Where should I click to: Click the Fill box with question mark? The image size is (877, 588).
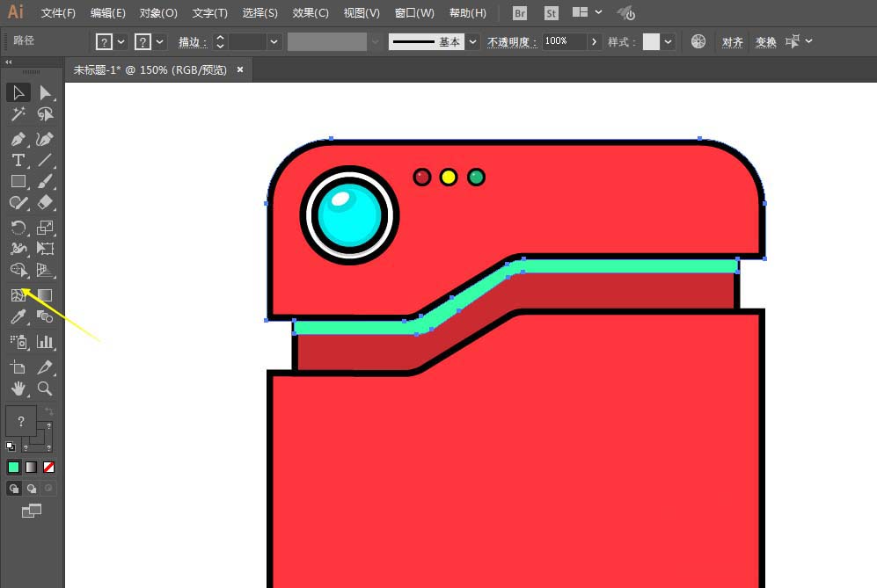tap(21, 421)
